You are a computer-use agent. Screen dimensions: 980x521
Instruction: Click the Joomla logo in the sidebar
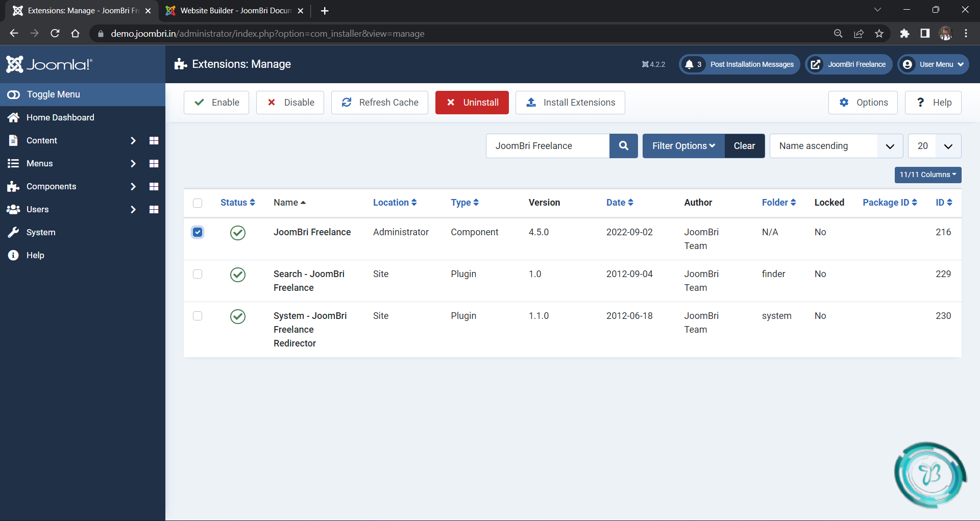click(x=49, y=64)
